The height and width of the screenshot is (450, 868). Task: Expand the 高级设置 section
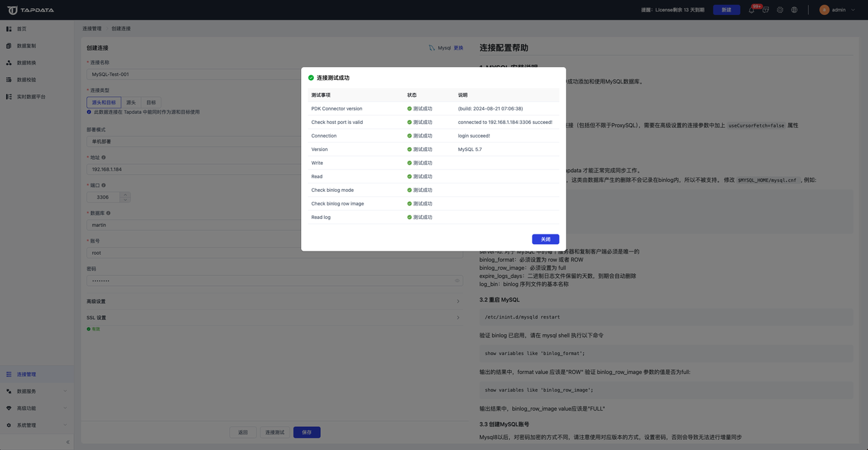pyautogui.click(x=275, y=302)
